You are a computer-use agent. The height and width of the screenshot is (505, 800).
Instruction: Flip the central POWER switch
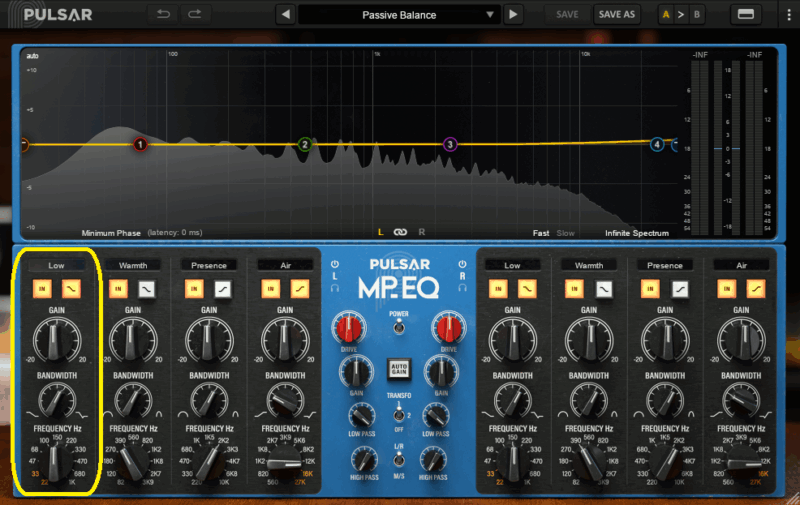coord(399,326)
